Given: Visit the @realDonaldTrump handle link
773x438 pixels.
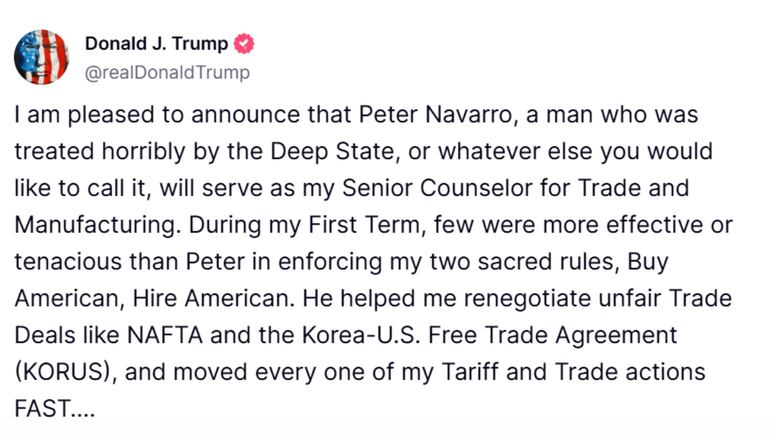Looking at the screenshot, I should tap(167, 73).
